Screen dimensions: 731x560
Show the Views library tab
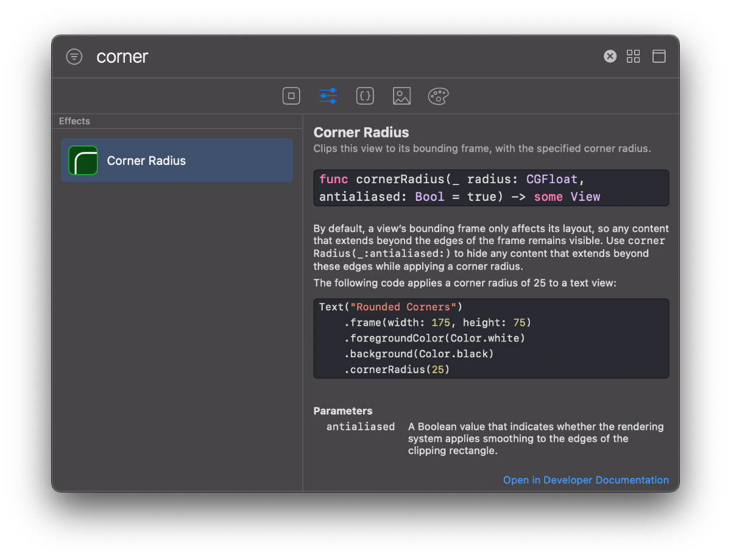291,96
